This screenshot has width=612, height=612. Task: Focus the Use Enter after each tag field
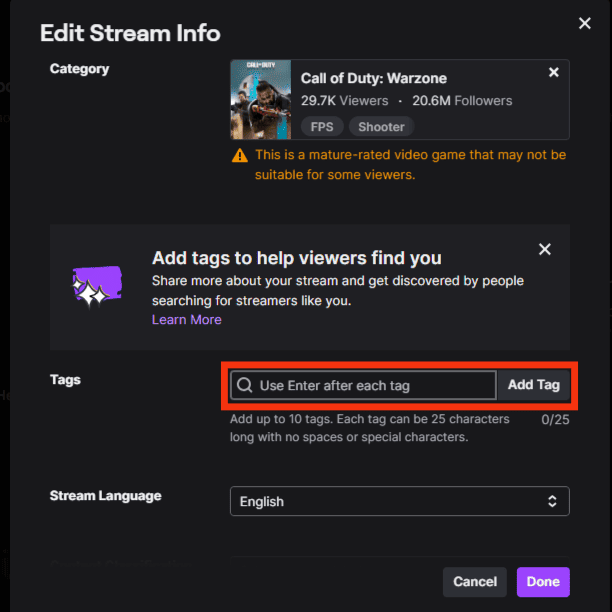click(363, 385)
